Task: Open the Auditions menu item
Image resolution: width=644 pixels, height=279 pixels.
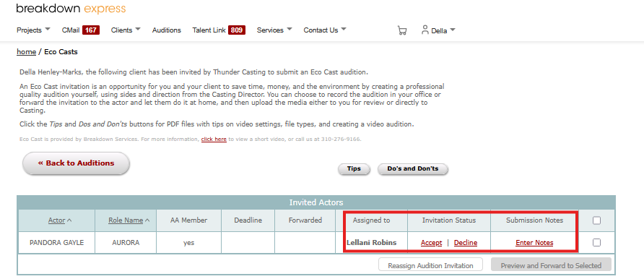Action: pos(166,30)
